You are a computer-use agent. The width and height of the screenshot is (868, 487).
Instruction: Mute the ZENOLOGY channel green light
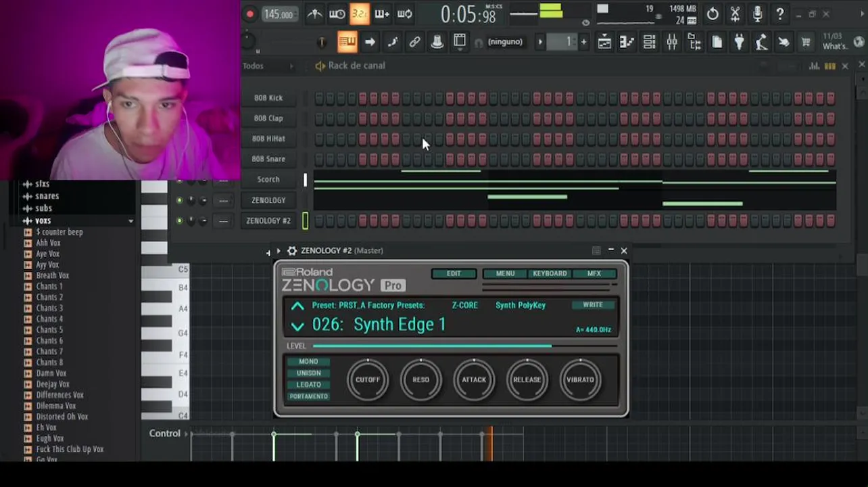(179, 200)
